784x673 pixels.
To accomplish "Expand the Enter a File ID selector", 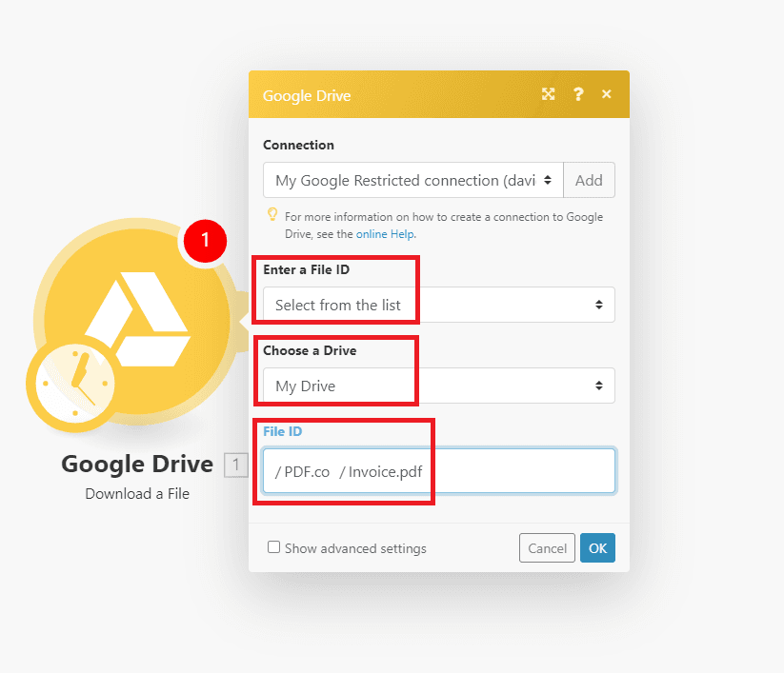I will tap(439, 305).
